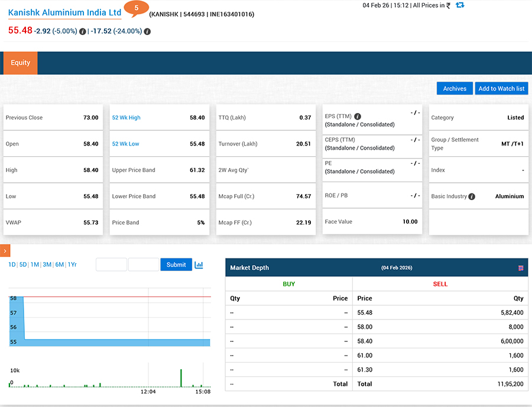Switch chart to 5D view

point(22,264)
